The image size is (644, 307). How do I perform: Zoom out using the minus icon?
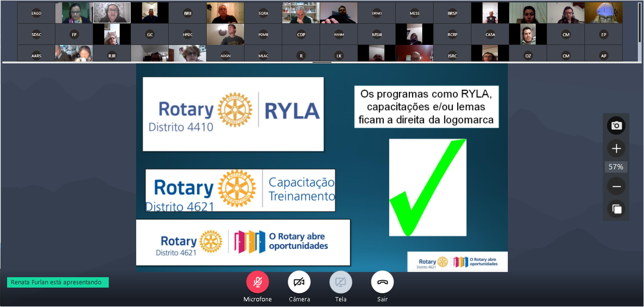tap(616, 186)
